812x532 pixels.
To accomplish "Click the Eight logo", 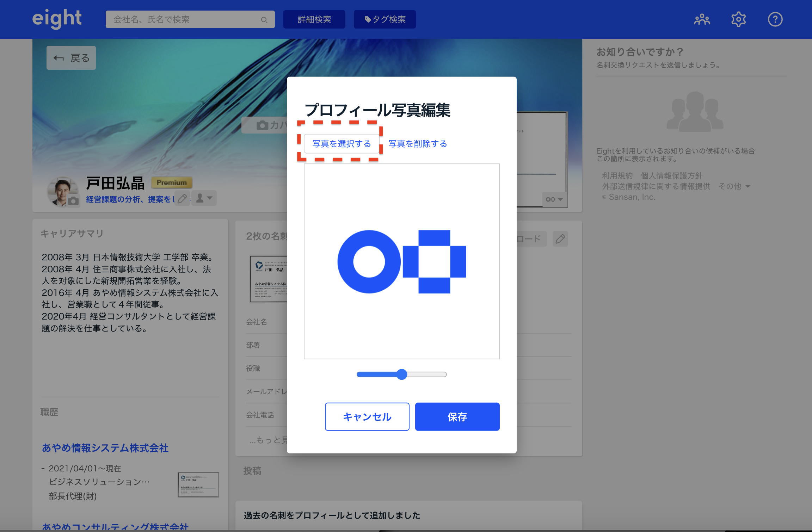I will click(x=57, y=18).
